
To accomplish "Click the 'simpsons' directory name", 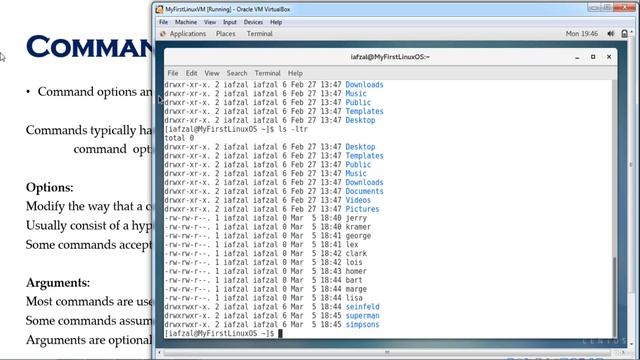I will click(362, 324).
